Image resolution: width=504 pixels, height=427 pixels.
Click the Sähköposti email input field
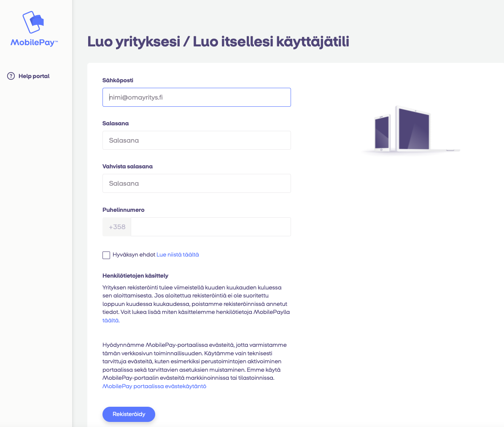[197, 97]
